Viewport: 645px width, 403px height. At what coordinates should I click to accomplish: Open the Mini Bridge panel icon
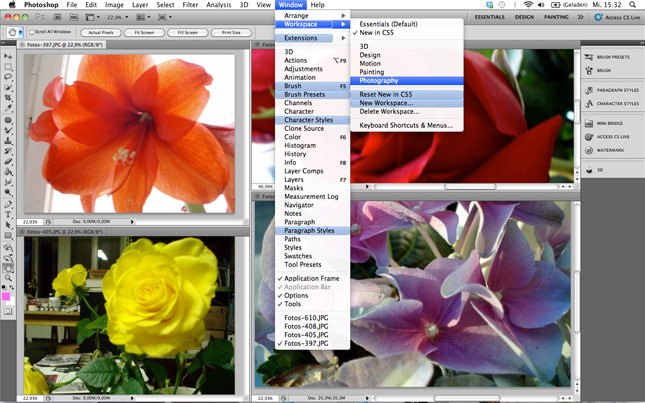click(589, 123)
